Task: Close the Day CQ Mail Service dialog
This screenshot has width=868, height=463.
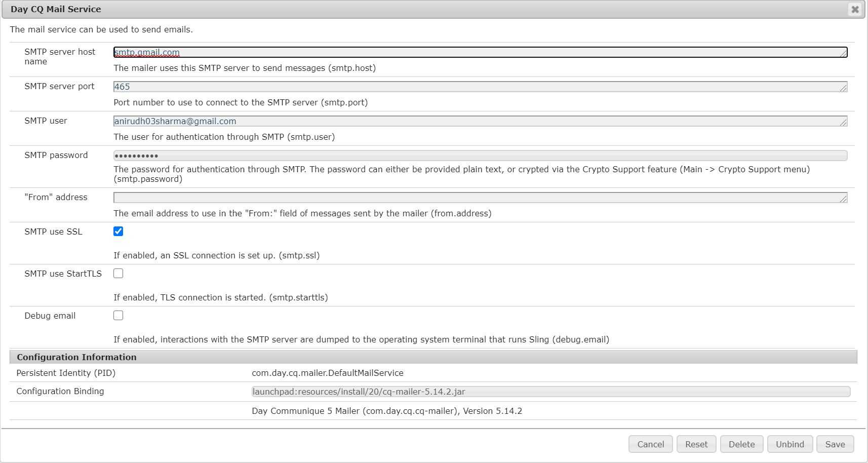Action: pyautogui.click(x=855, y=9)
